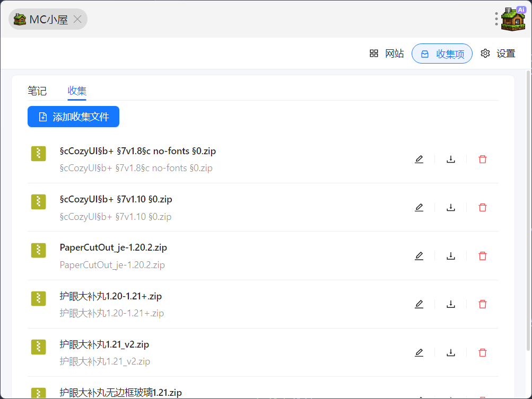This screenshot has width=532, height=399.
Task: Select the 收集 tab
Action: tap(77, 91)
